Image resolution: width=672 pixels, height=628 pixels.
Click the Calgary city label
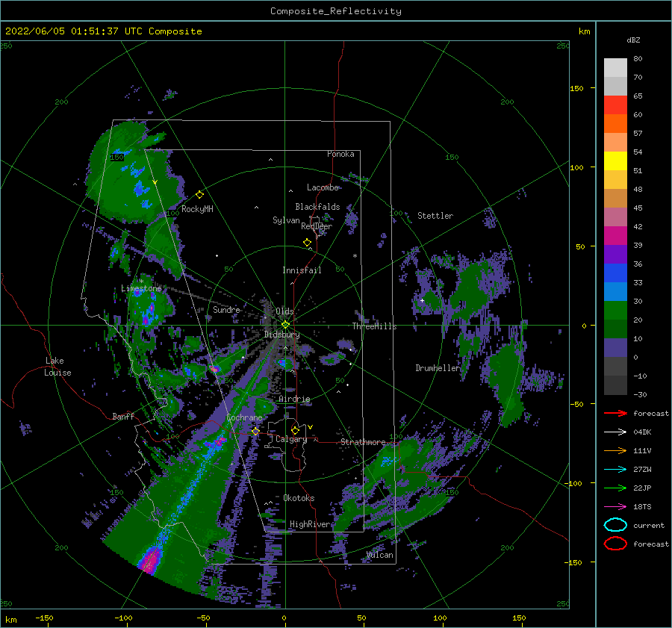click(291, 439)
